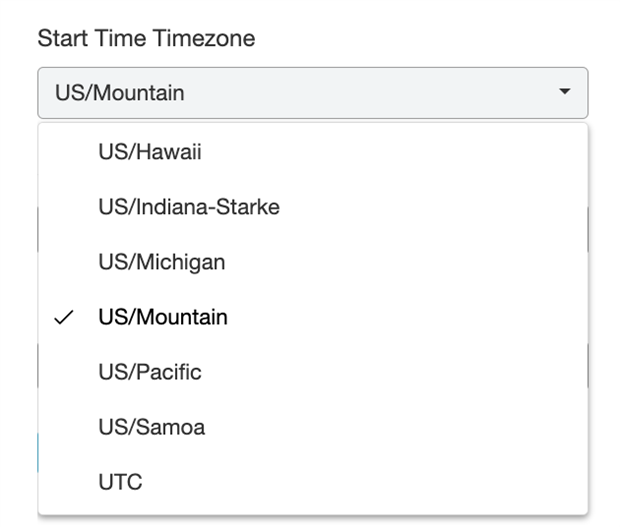Click the dropdown caret arrow

564,92
